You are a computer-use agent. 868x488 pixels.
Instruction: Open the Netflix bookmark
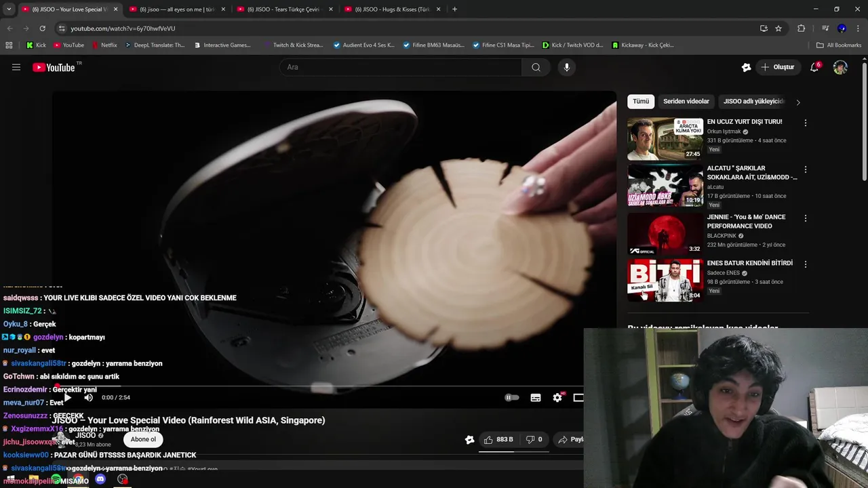coord(104,45)
